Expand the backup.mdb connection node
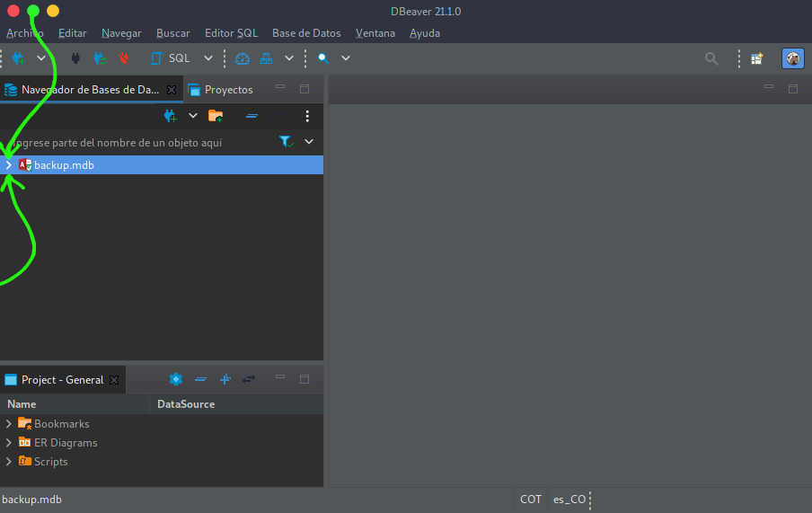Screen dimensions: 812x513 (8, 165)
